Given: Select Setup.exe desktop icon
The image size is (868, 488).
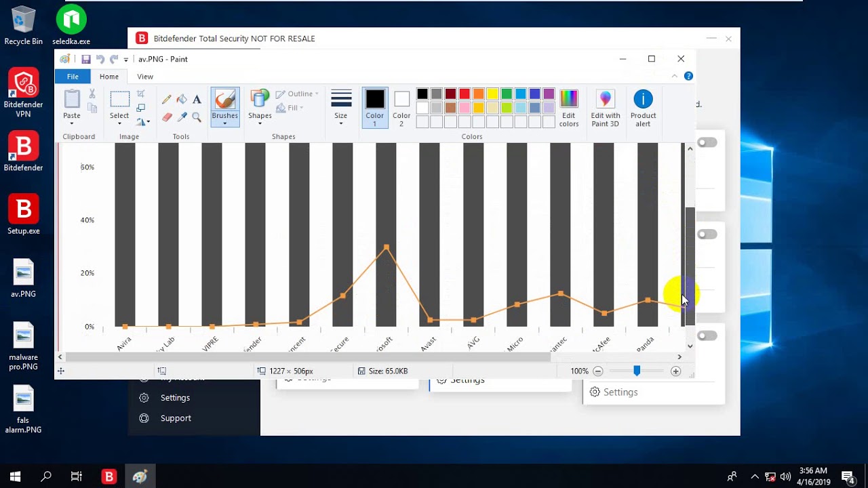Looking at the screenshot, I should [x=24, y=215].
